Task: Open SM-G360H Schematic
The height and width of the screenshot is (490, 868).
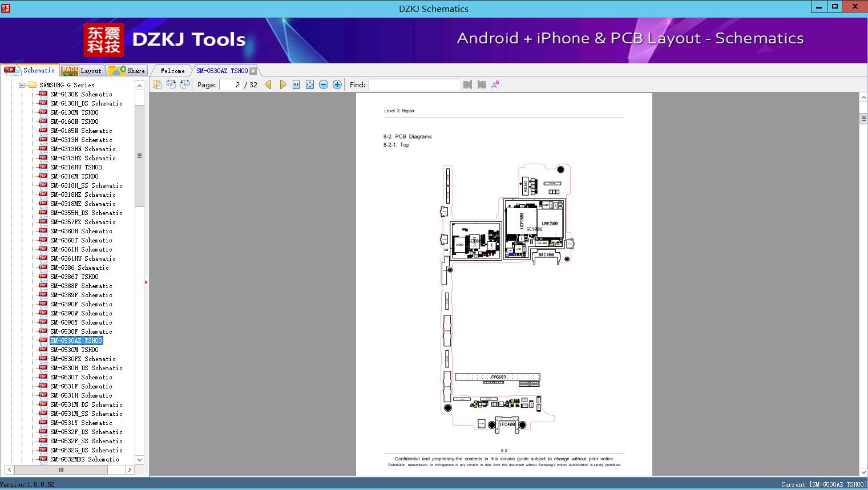Action: point(81,231)
